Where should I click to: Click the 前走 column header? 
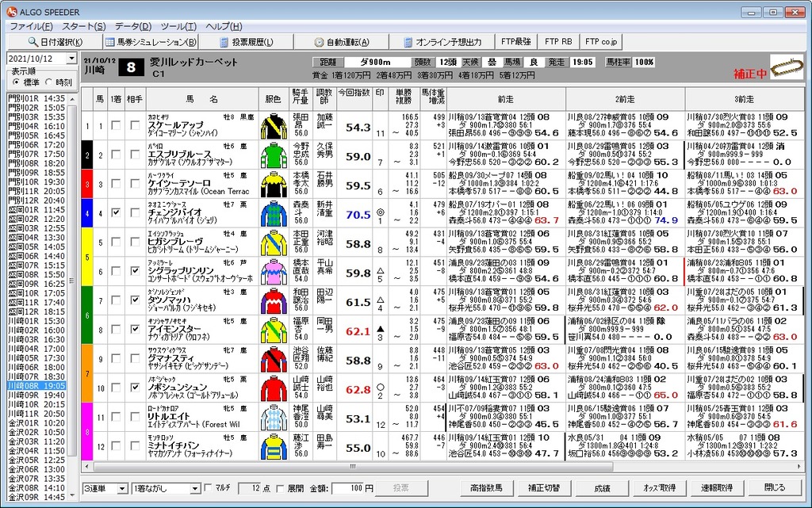(506, 98)
